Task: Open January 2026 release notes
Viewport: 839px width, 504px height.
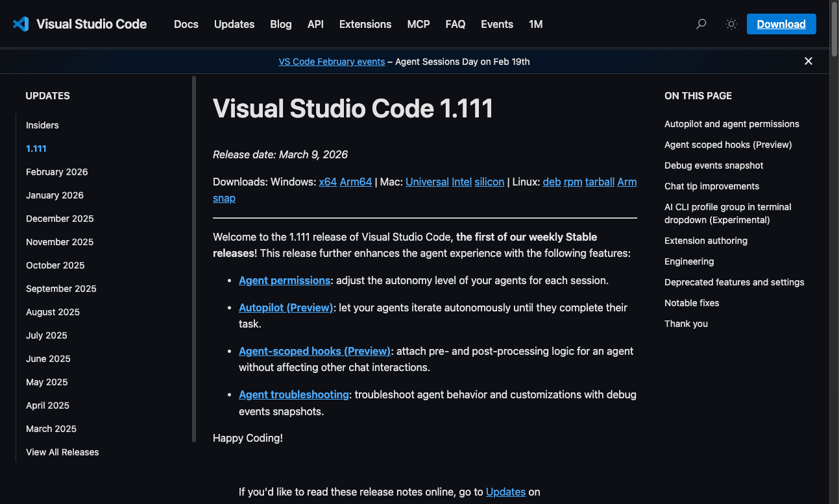Action: (55, 195)
